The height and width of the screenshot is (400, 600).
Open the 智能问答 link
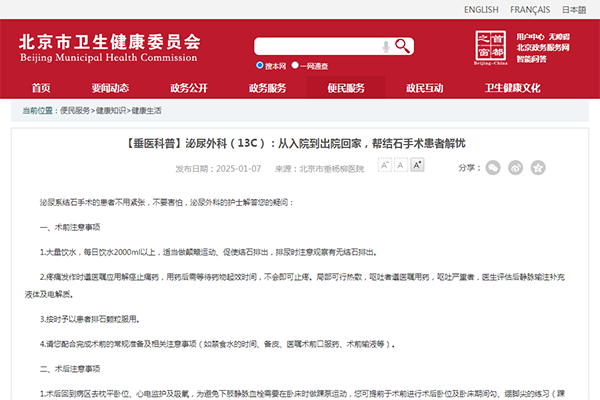click(x=531, y=59)
